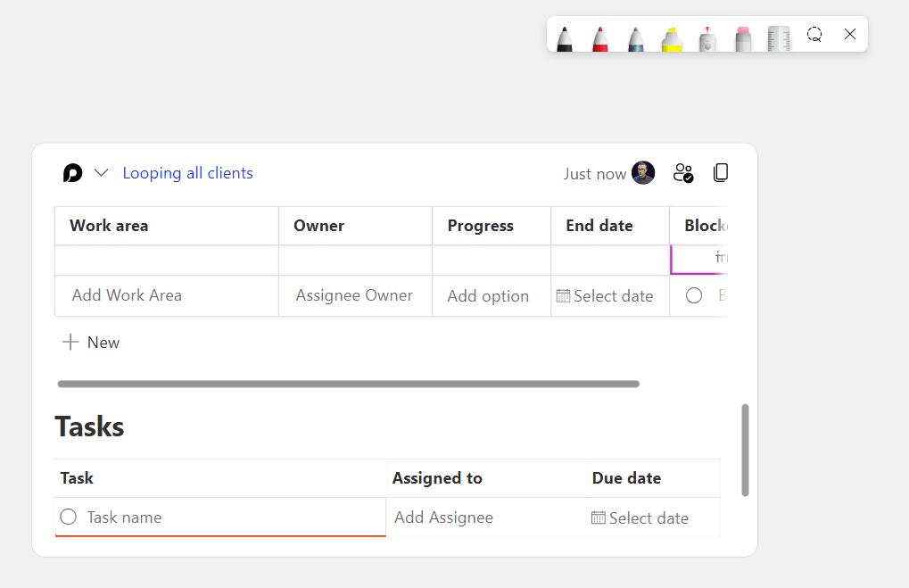The width and height of the screenshot is (909, 588).
Task: Choose the yellow highlighter tool
Action: pos(672,38)
